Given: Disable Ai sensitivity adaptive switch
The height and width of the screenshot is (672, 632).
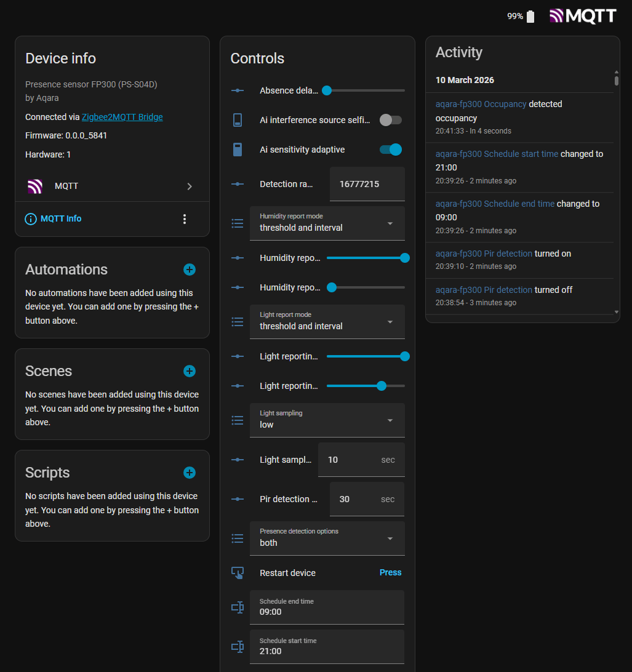Looking at the screenshot, I should point(390,150).
